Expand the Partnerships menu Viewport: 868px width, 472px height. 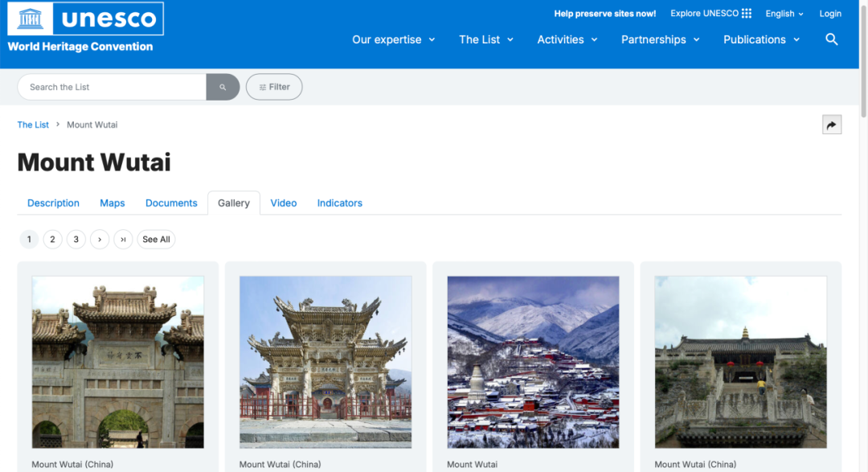pos(661,39)
